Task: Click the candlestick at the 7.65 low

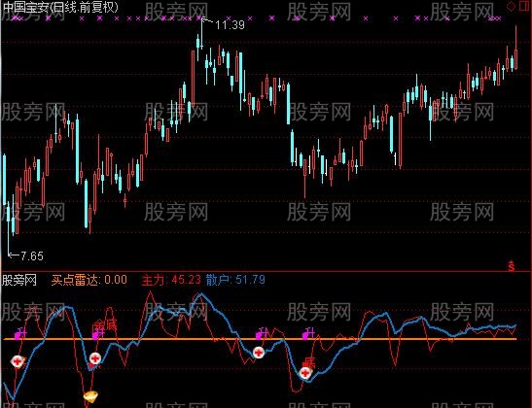Action: click(8, 227)
